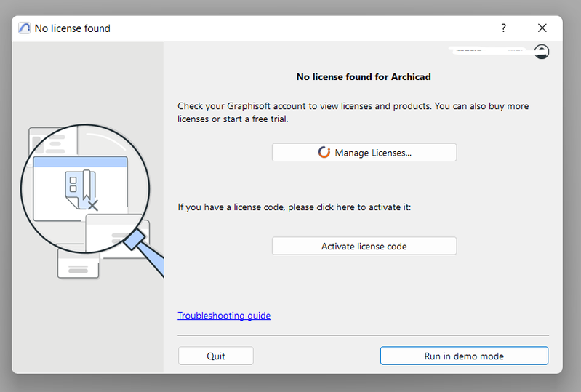Select the "No license found for Archicad" heading
The height and width of the screenshot is (392, 581).
(x=364, y=76)
